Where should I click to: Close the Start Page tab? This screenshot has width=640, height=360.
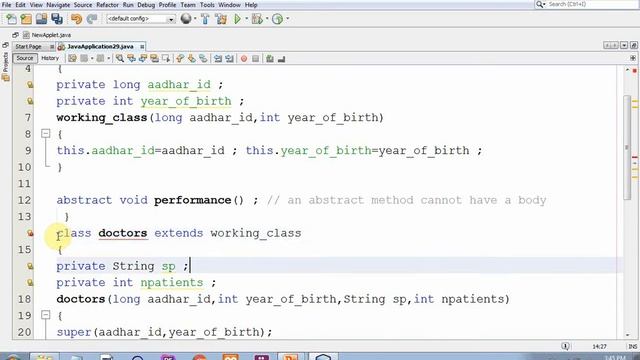[52, 47]
